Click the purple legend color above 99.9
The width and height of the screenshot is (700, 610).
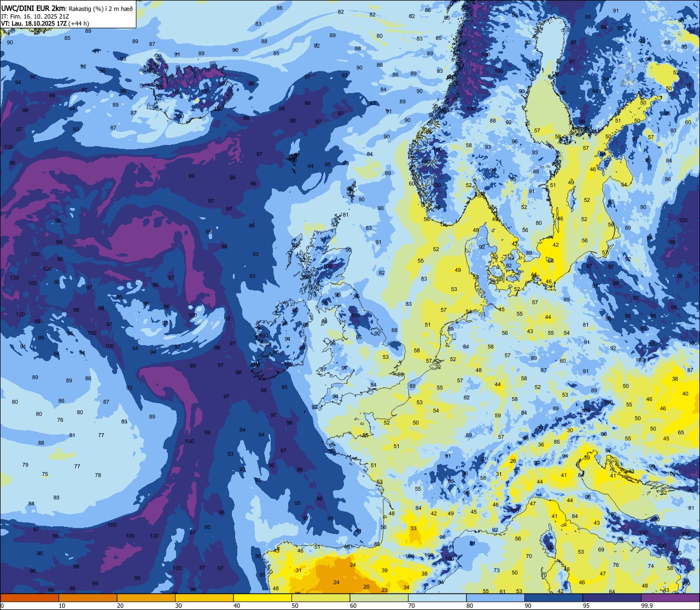[670, 597]
